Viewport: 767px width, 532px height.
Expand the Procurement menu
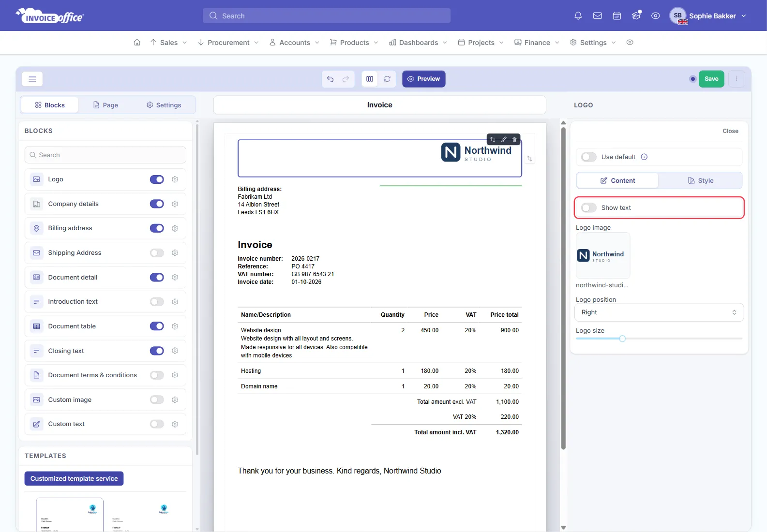coord(228,43)
